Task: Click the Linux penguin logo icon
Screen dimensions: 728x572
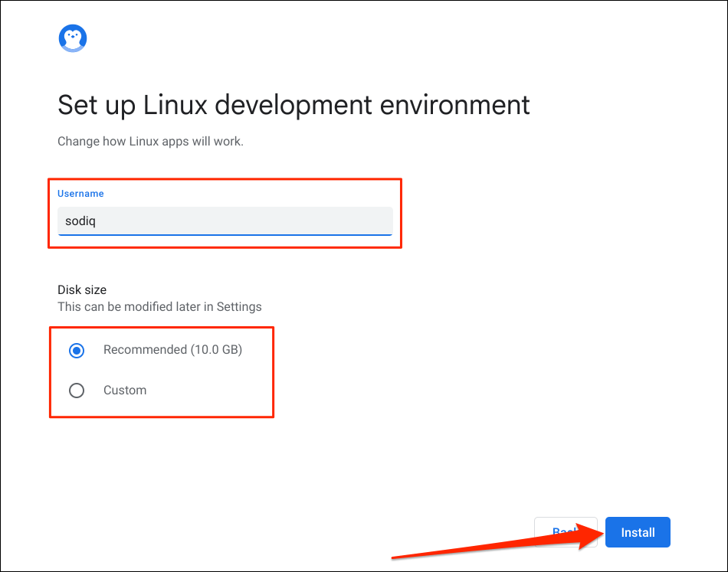Action: (73, 38)
